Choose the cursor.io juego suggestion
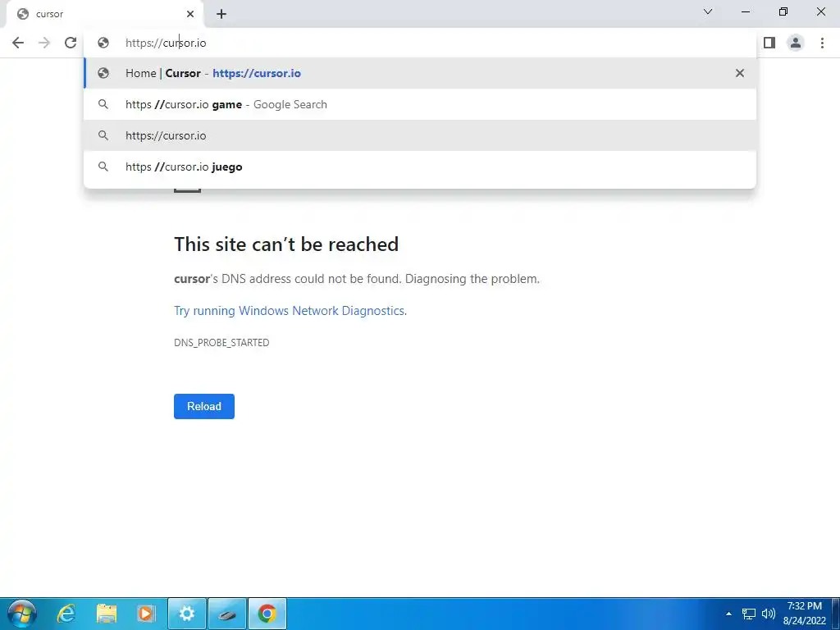Viewport: 840px width, 630px height. pos(420,167)
